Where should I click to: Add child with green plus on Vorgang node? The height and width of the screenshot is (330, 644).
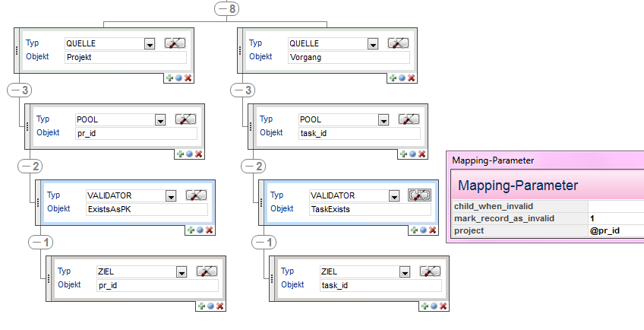pyautogui.click(x=393, y=78)
